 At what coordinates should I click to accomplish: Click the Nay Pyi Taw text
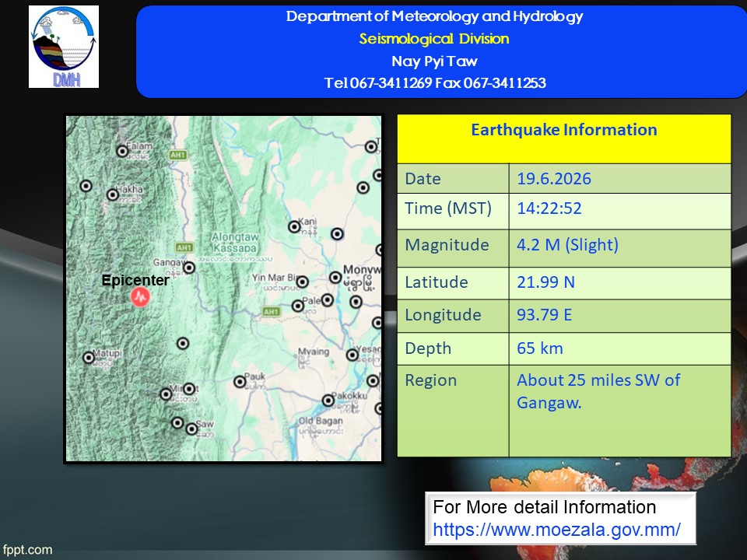click(x=434, y=61)
